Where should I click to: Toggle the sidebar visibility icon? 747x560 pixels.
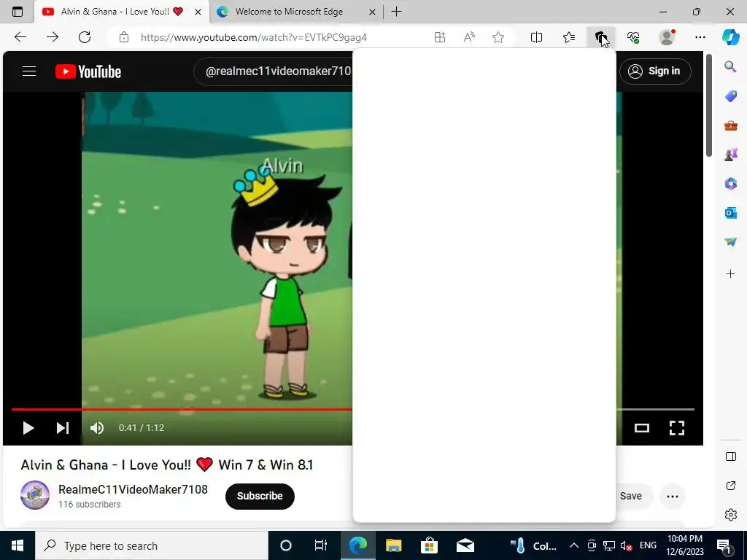click(x=730, y=456)
